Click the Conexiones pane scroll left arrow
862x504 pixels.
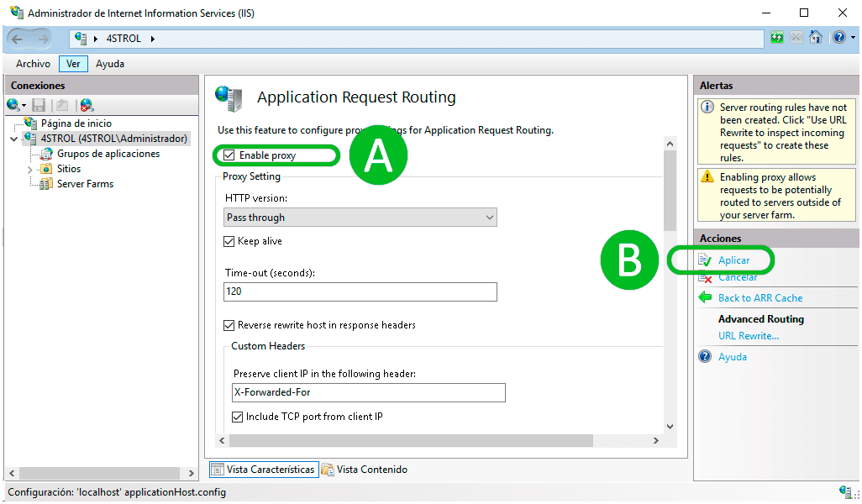pos(12,473)
